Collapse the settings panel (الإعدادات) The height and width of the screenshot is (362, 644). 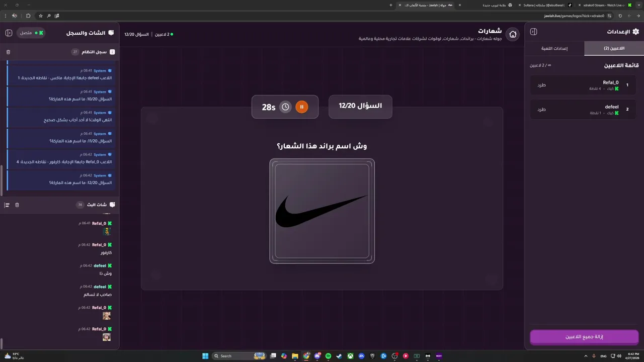pyautogui.click(x=534, y=32)
